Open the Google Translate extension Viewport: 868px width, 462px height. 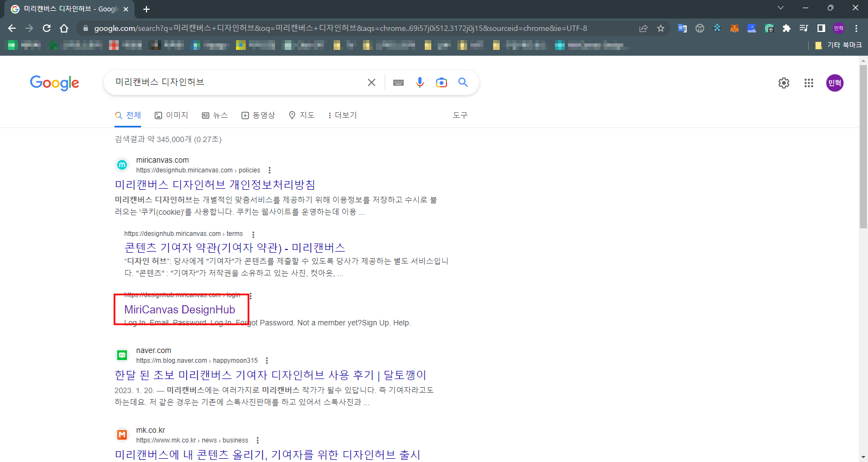(682, 28)
